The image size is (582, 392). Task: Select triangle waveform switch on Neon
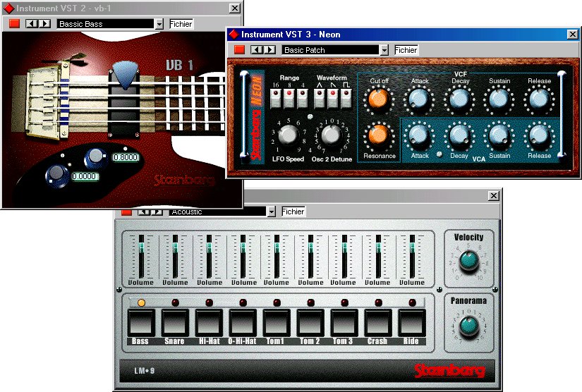coord(319,98)
